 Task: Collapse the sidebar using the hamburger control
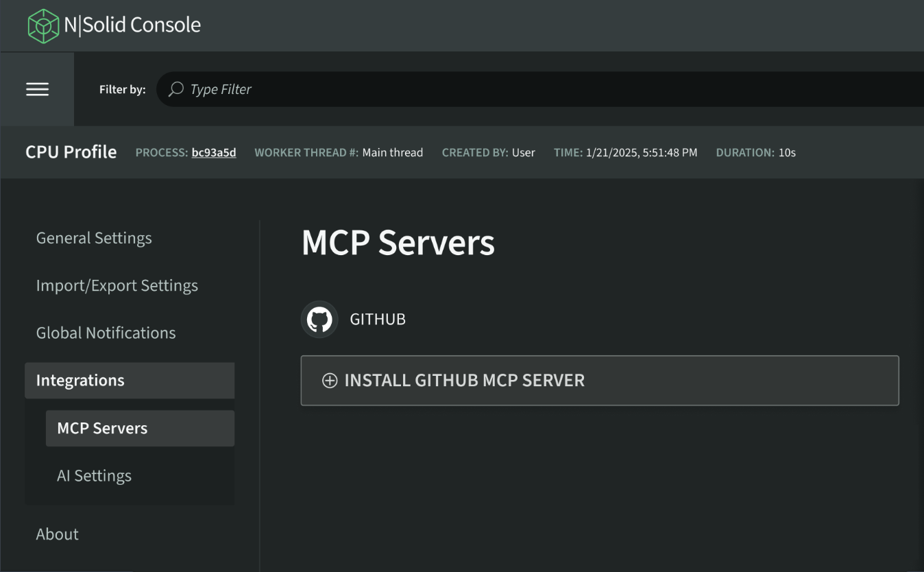[x=38, y=89]
